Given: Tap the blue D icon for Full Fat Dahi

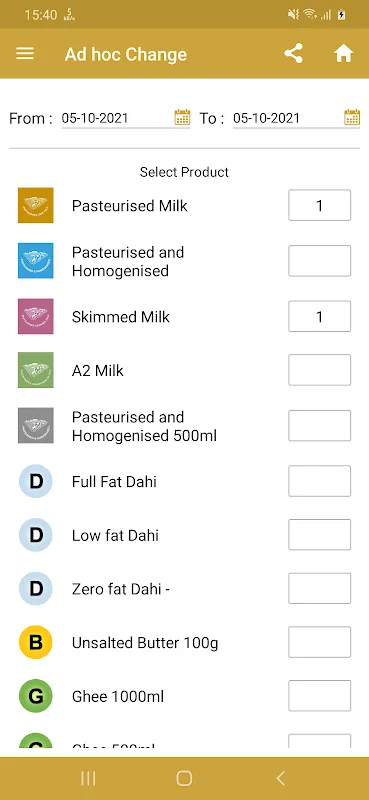Looking at the screenshot, I should [x=36, y=481].
